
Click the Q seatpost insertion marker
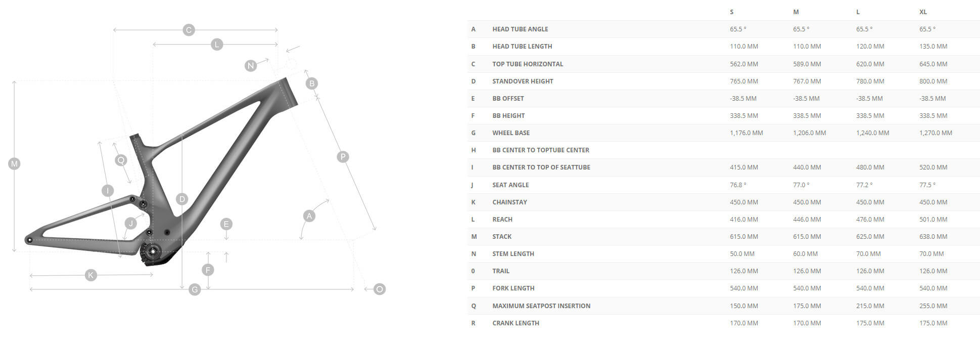click(x=121, y=160)
